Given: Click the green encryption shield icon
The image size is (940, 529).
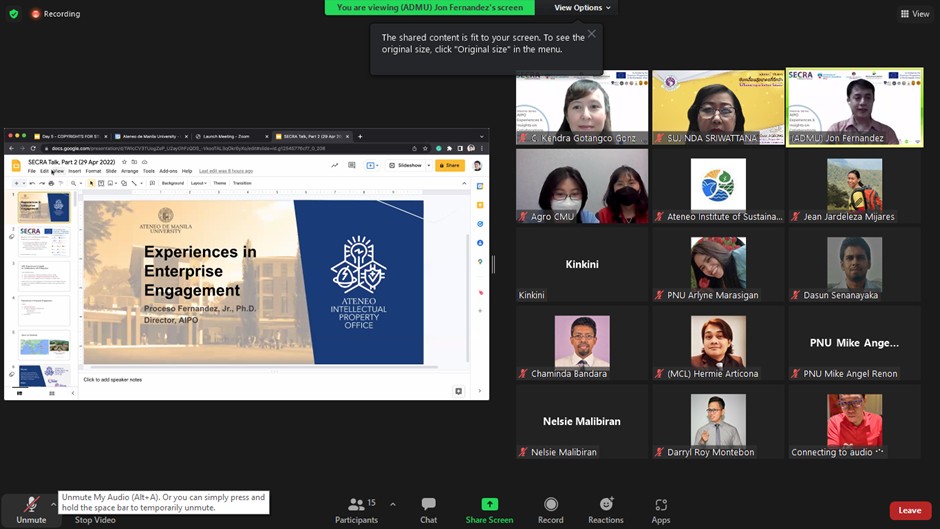Looking at the screenshot, I should point(14,14).
